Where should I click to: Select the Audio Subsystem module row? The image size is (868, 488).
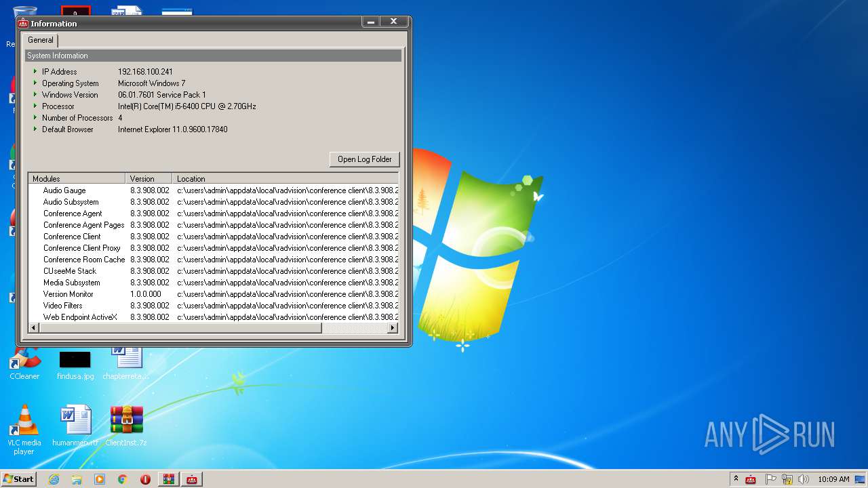point(213,202)
